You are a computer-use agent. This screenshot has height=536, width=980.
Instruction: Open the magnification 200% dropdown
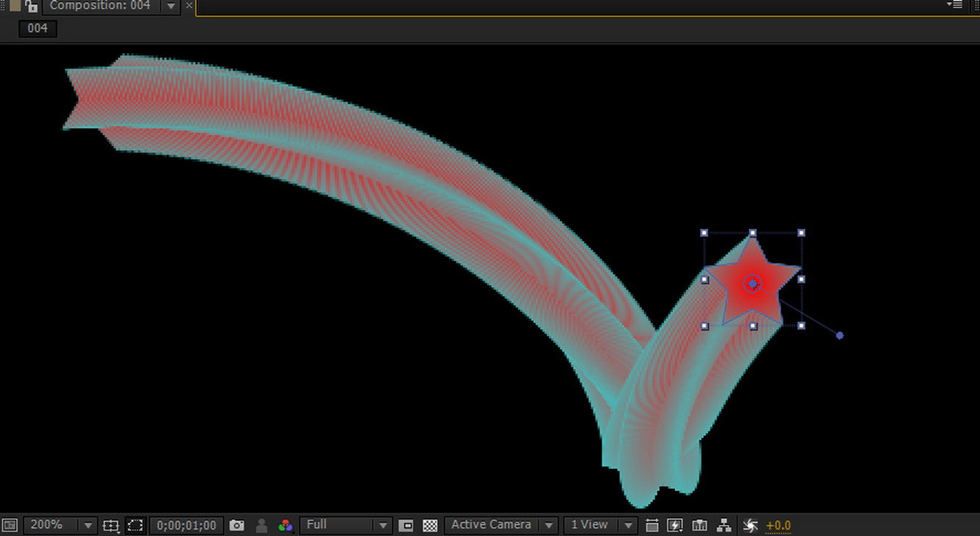(60, 525)
